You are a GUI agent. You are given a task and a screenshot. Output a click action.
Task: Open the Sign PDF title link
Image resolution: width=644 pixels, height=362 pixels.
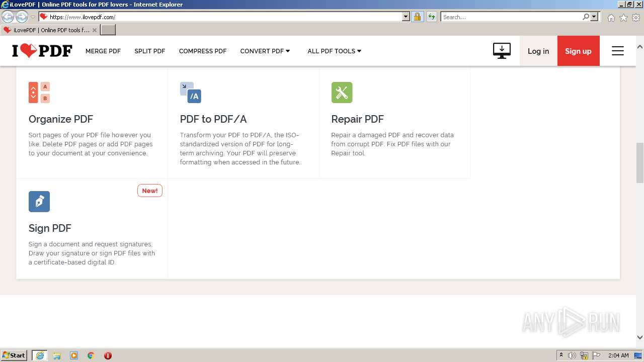click(50, 228)
